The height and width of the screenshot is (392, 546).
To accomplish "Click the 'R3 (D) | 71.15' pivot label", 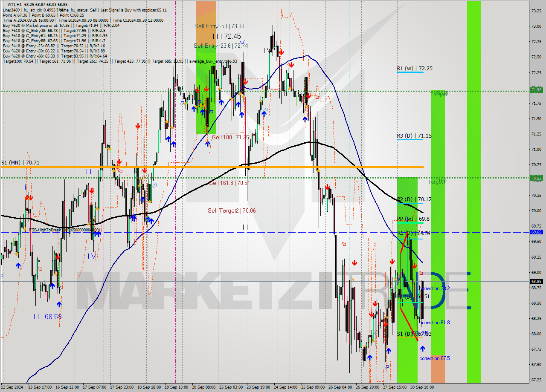I will point(414,136).
